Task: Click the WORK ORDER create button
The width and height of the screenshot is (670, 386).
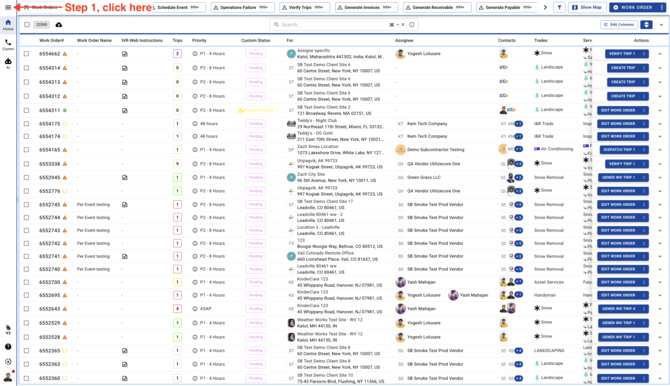Action: pyautogui.click(x=633, y=7)
